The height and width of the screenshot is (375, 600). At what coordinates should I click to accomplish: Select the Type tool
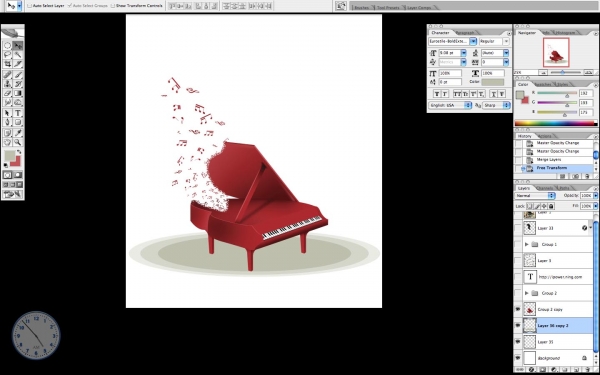click(x=18, y=113)
